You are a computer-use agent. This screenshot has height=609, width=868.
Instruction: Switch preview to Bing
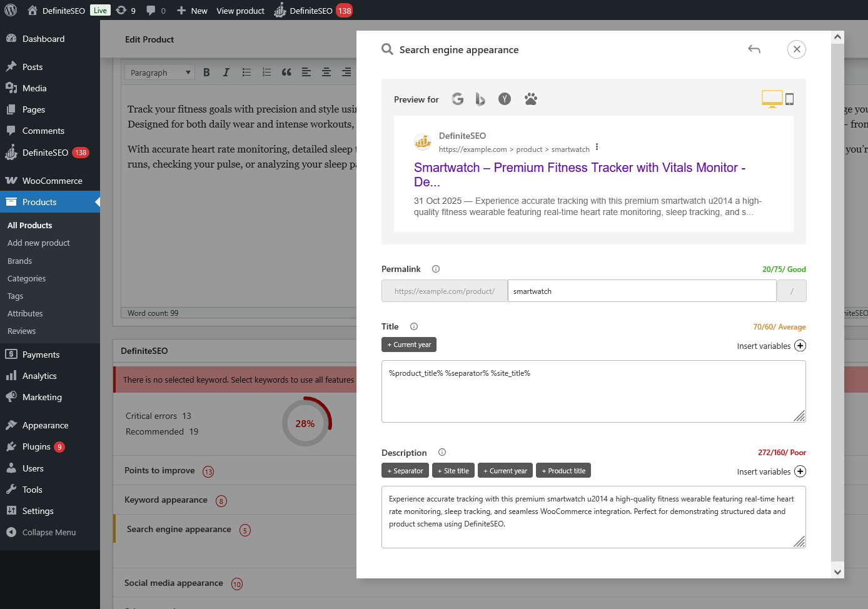480,99
